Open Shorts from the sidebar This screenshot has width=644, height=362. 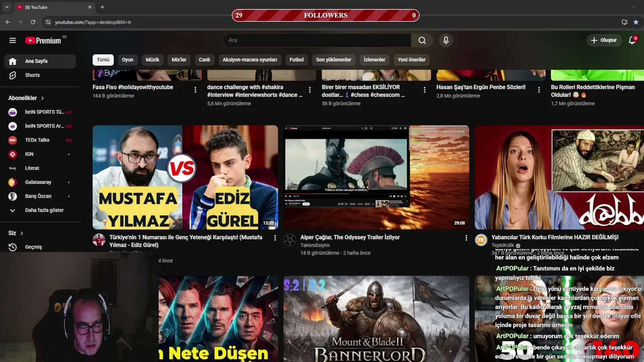[x=40, y=75]
